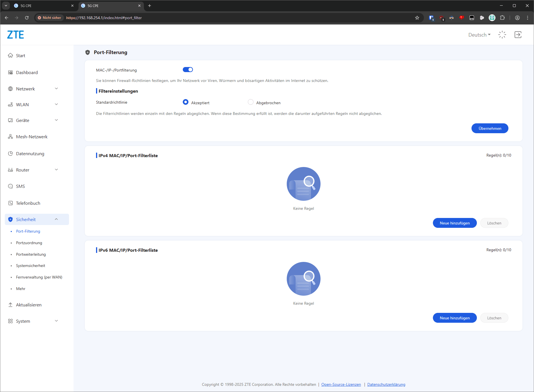Click the loading spinner icon in header
This screenshot has width=534, height=392.
coord(502,35)
